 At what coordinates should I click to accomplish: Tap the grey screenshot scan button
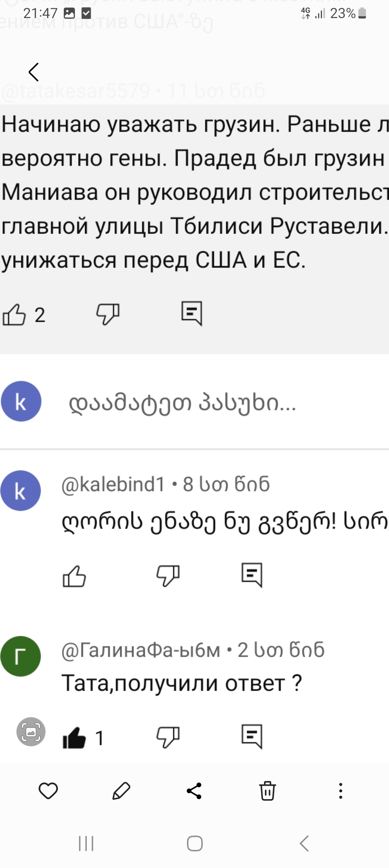[x=31, y=731]
